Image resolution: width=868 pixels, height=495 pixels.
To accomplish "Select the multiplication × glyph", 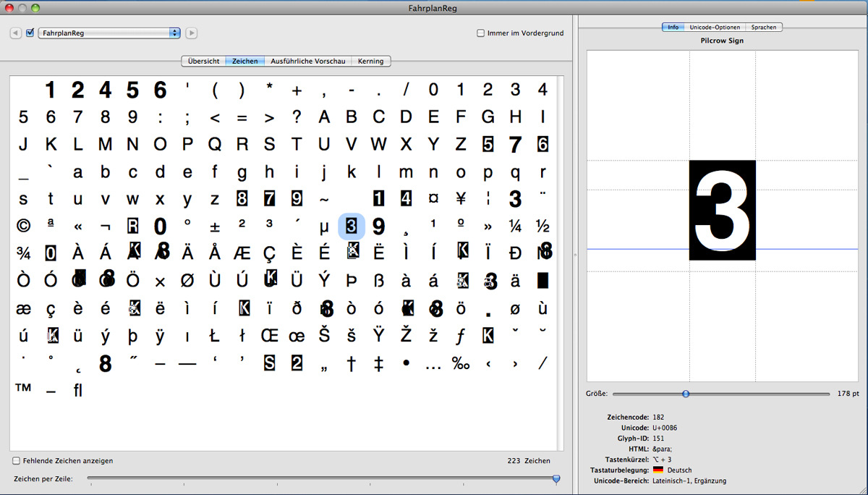I will [x=160, y=282].
